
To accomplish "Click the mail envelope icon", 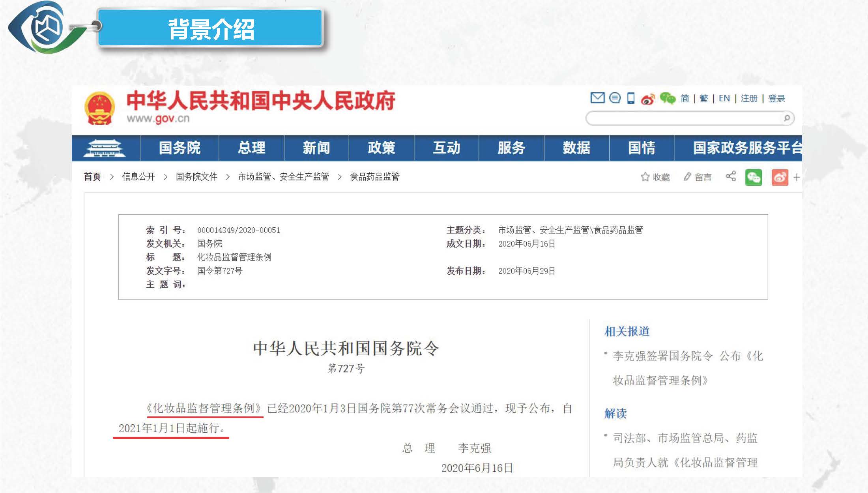I will click(597, 97).
